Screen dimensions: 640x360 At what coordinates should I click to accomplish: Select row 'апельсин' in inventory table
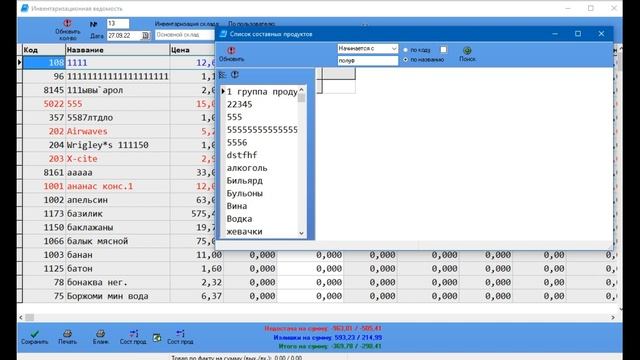click(x=119, y=200)
